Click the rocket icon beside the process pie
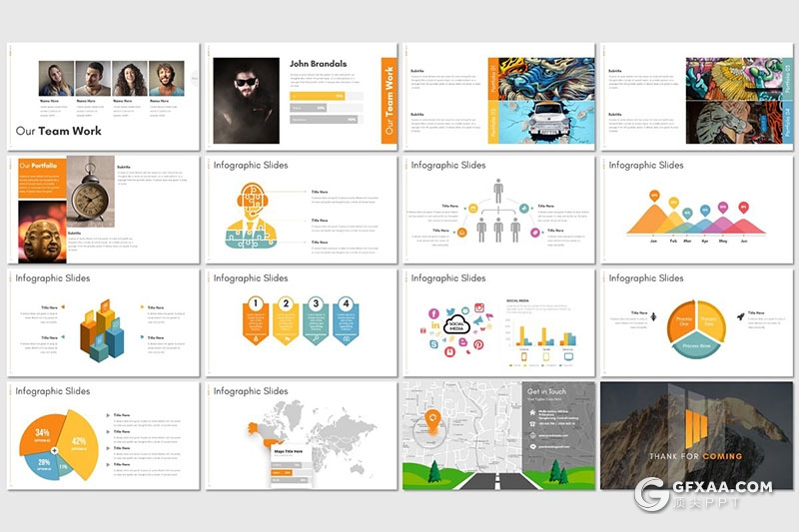 743,316
